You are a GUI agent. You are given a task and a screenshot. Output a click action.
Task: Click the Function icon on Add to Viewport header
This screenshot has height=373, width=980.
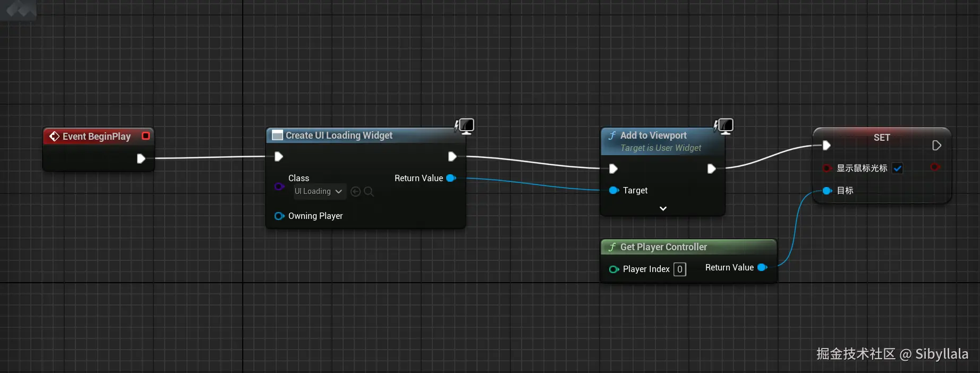[612, 135]
